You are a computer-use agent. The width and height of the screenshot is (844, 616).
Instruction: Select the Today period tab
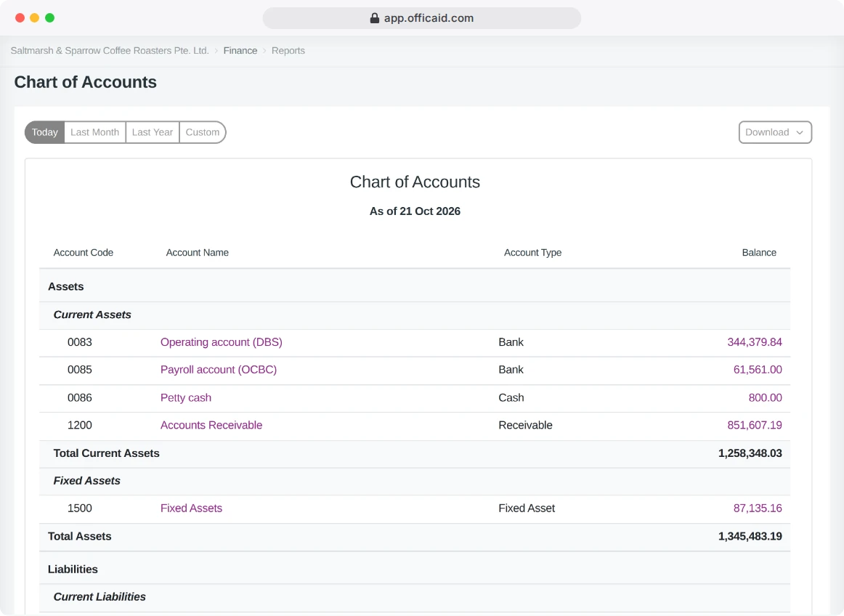click(x=45, y=132)
